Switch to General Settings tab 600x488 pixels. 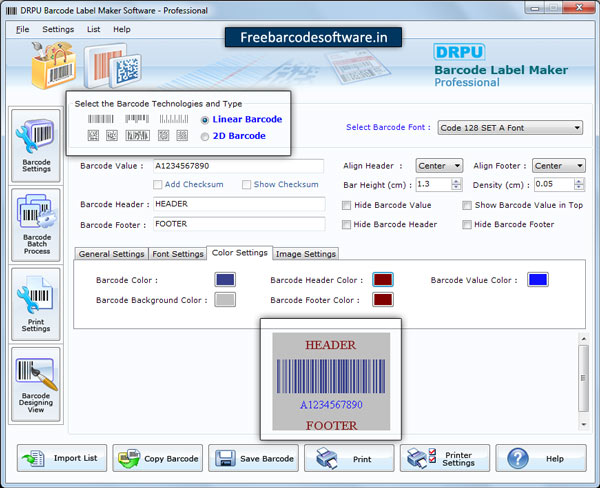[111, 254]
